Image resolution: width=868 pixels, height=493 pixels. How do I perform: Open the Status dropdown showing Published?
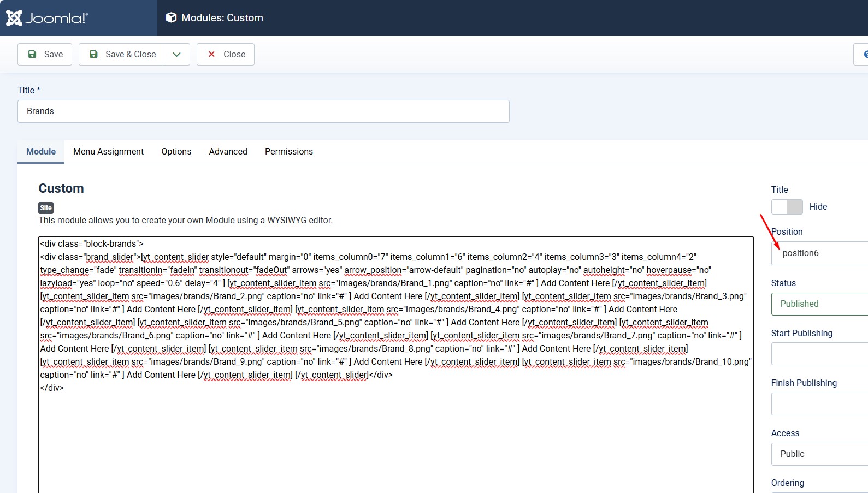tap(819, 304)
